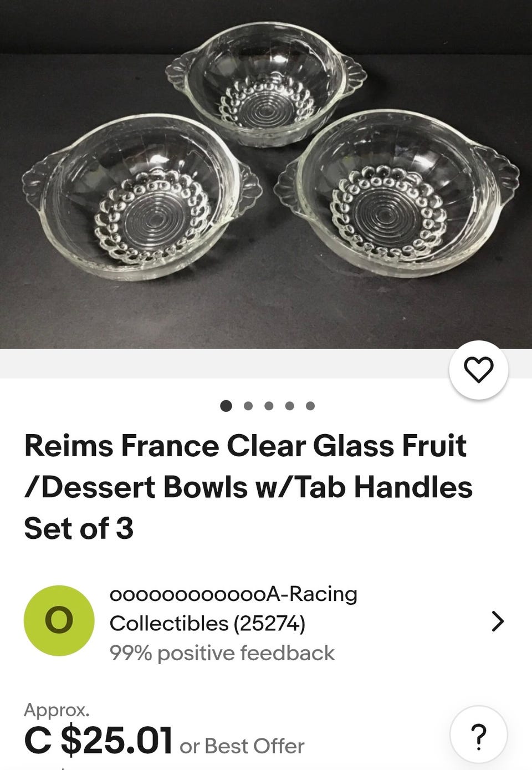
Task: Jump to the second image pagination dot
Action: (248, 406)
